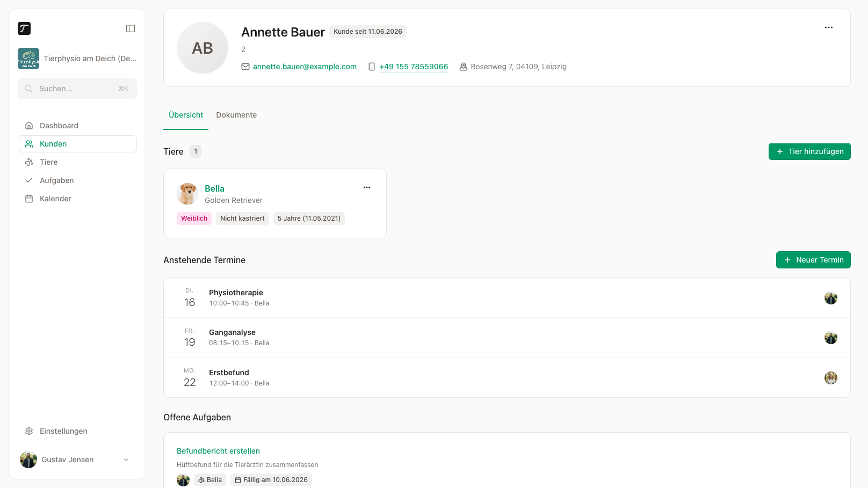868x488 pixels.
Task: Expand the Gustav Jensen user menu chevron
Action: 126,460
